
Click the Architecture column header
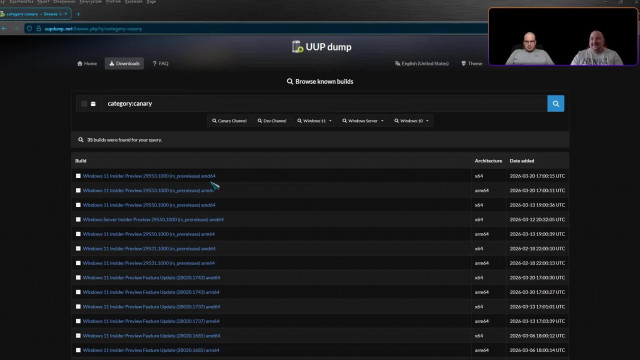488,161
